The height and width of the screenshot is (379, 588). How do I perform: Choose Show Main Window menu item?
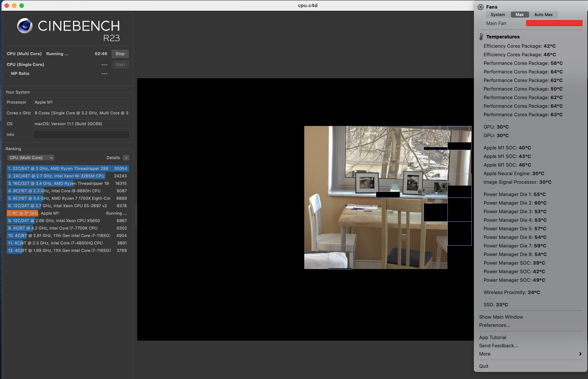point(501,317)
